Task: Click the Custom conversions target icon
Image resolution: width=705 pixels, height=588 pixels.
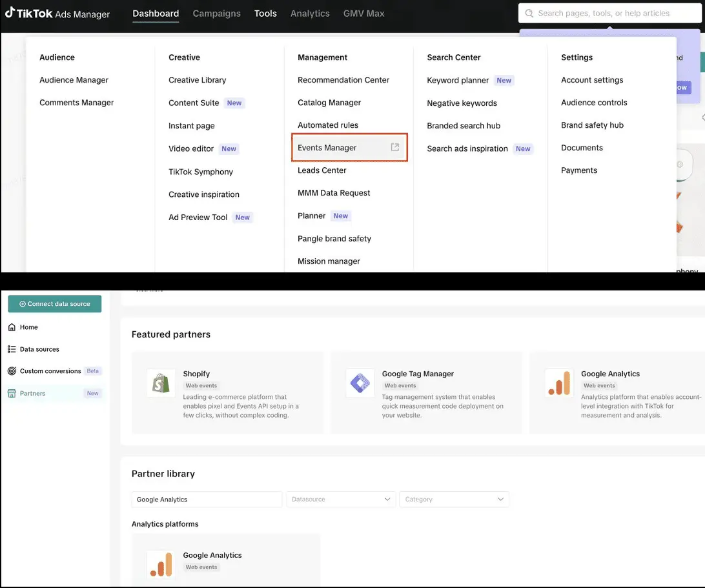Action: pos(12,371)
